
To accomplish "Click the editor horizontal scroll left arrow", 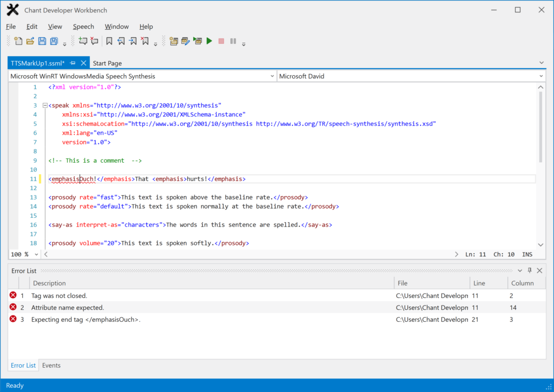I will pos(46,254).
